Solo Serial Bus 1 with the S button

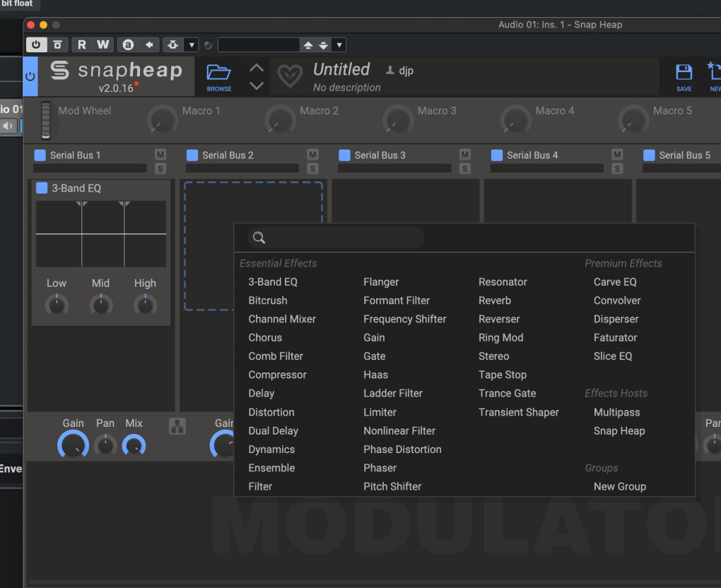[160, 169]
